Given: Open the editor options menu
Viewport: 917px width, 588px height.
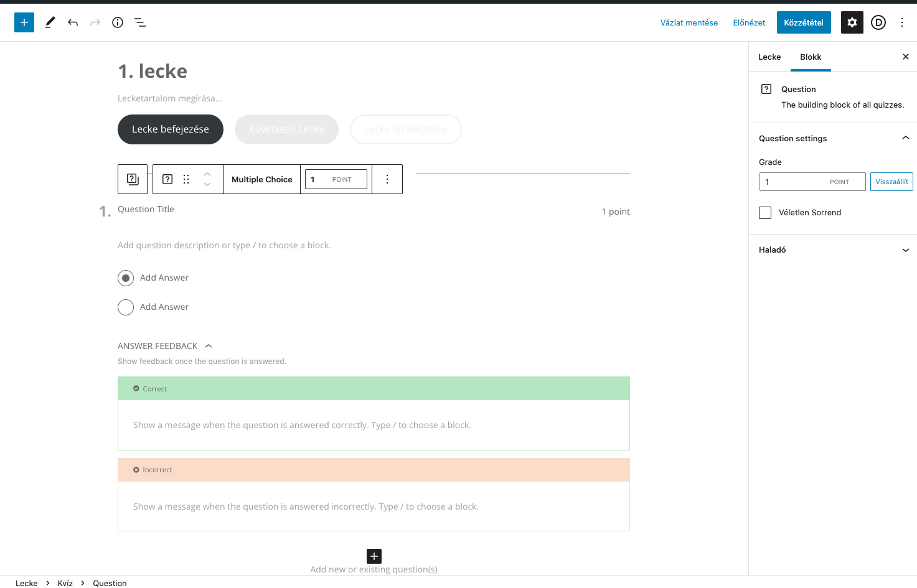Looking at the screenshot, I should tap(901, 22).
